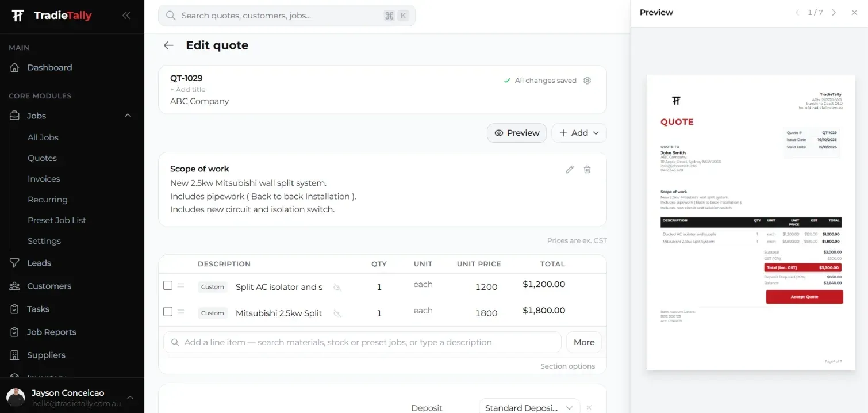Open the Jobs submenu Settings
This screenshot has height=413, width=868.
point(44,241)
